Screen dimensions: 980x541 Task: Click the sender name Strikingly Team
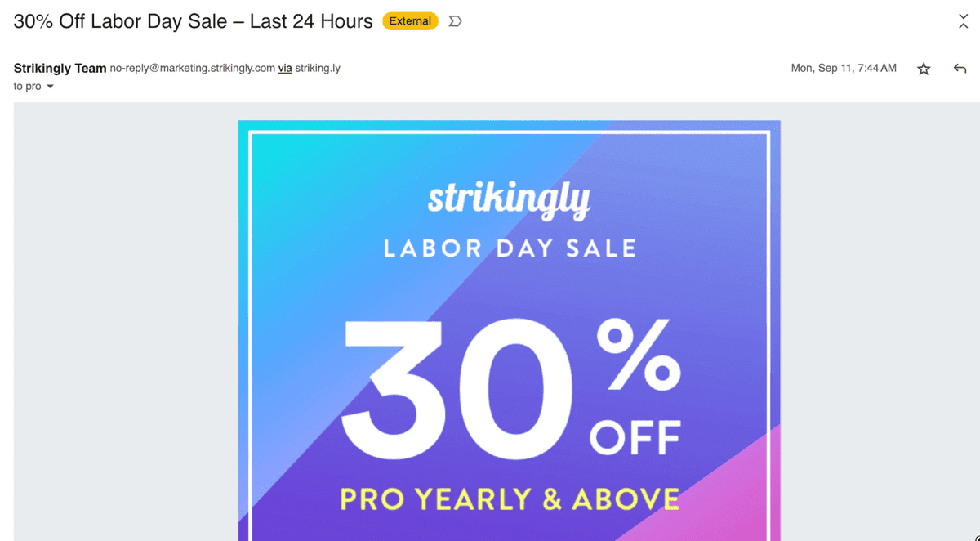pos(60,69)
